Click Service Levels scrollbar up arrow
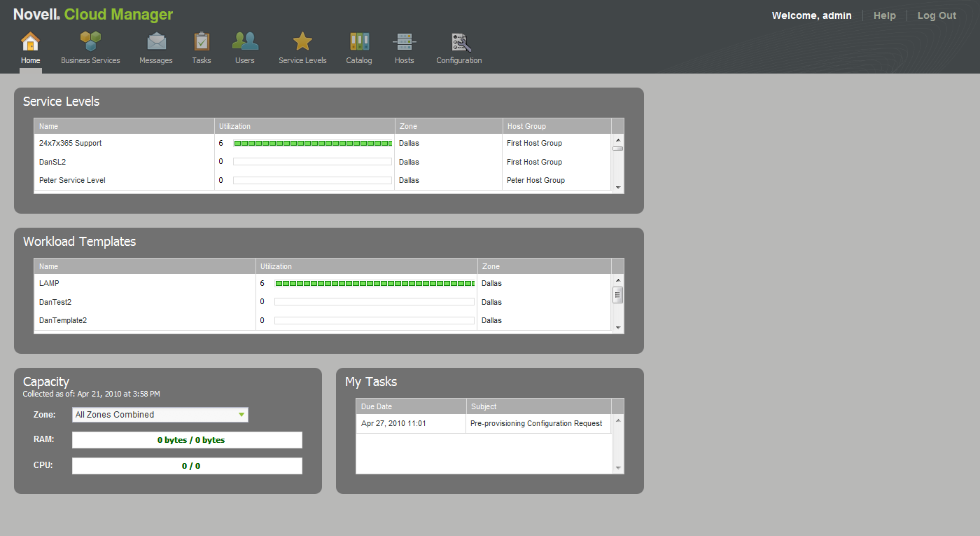980x536 pixels. (618, 139)
